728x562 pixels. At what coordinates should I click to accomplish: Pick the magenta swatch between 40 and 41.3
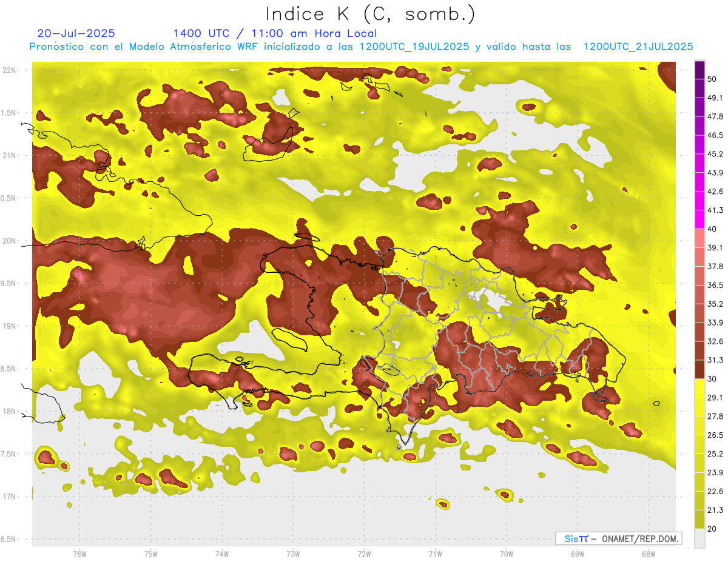click(x=699, y=219)
